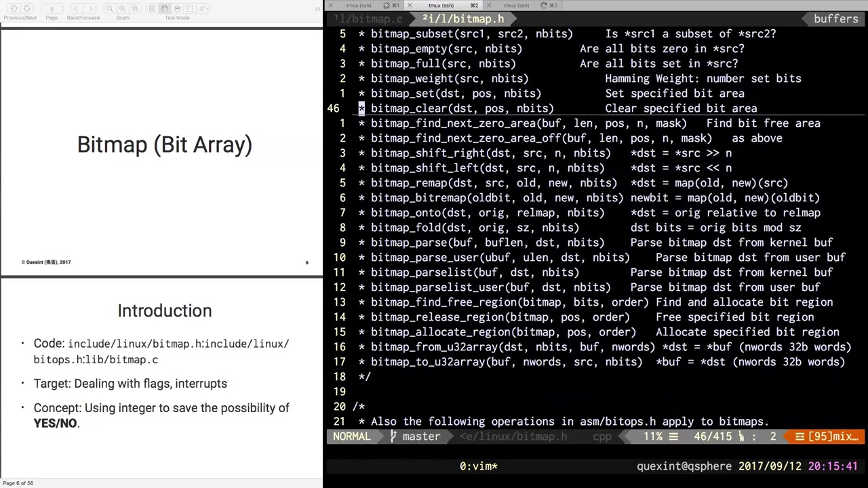Click the bitmap_parse(buf, buflen, dst, nbits) line
This screenshot has height=488, width=868.
595,243
